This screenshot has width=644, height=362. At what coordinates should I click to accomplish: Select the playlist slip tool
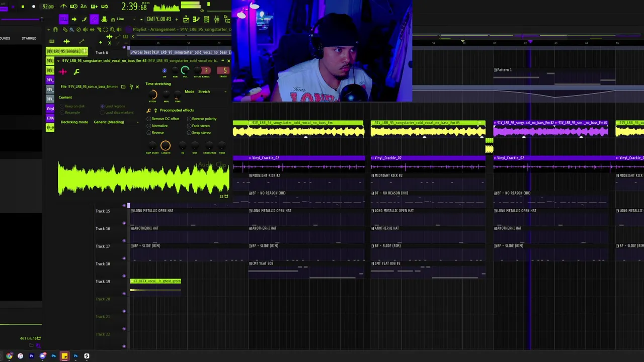[92, 30]
